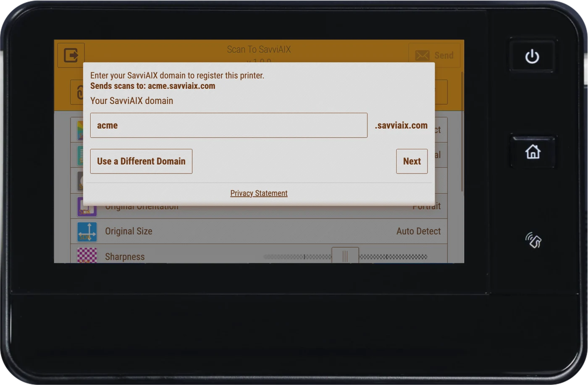Tap the Original Size icon
The width and height of the screenshot is (588, 385).
point(87,232)
